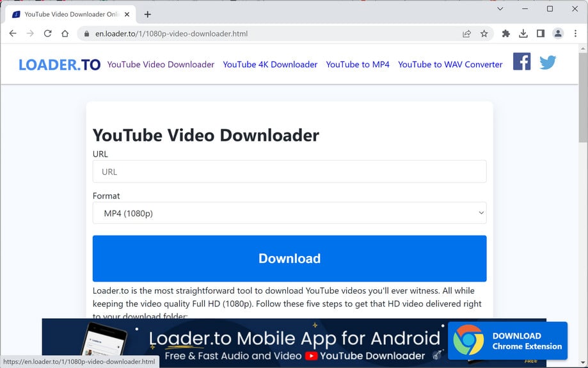This screenshot has width=588, height=368.
Task: Click the scrollbar down arrow
Action: 583,363
